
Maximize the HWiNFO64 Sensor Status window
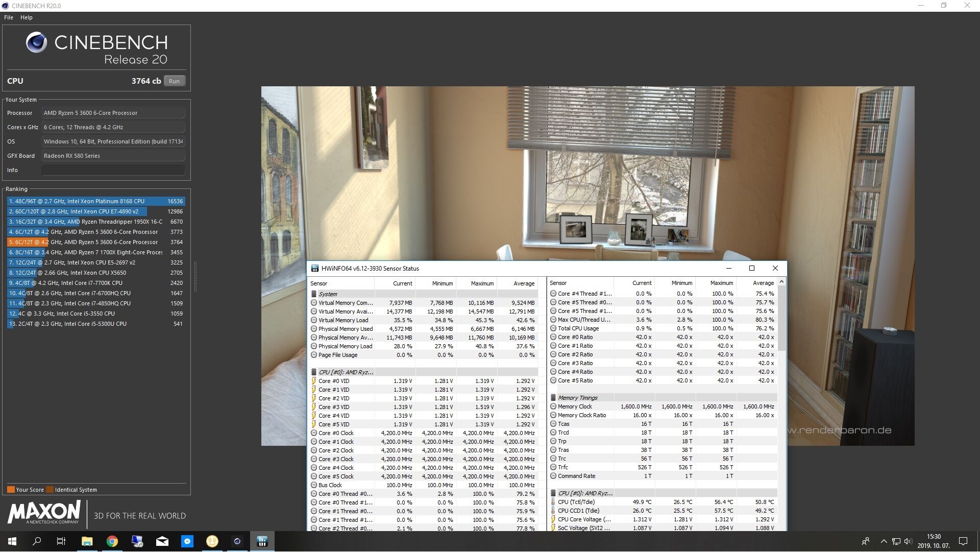point(751,269)
